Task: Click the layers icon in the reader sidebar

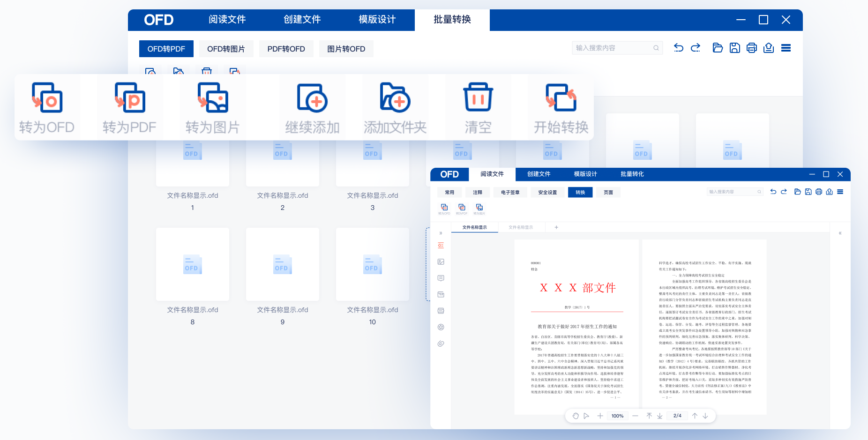Action: (441, 311)
